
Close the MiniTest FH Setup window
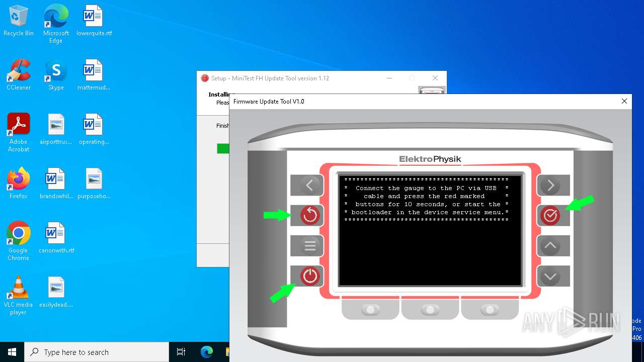(x=435, y=78)
